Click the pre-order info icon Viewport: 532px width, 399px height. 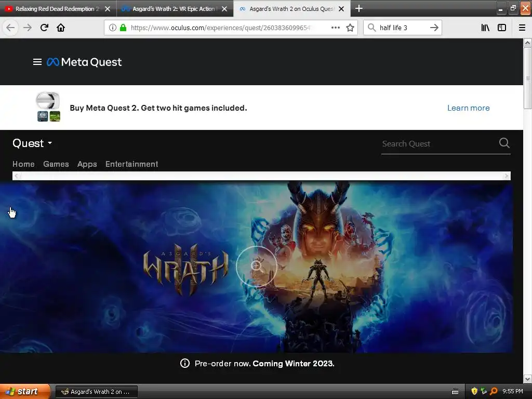tap(185, 363)
